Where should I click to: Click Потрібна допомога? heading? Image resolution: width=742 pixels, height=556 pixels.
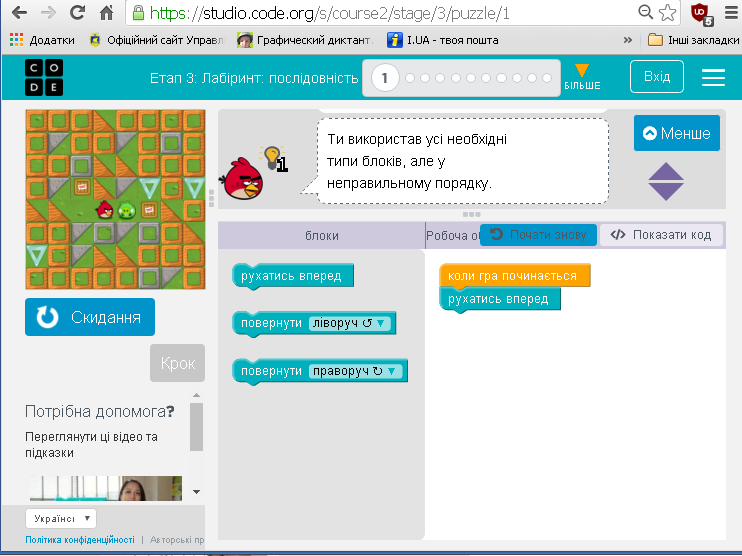99,412
